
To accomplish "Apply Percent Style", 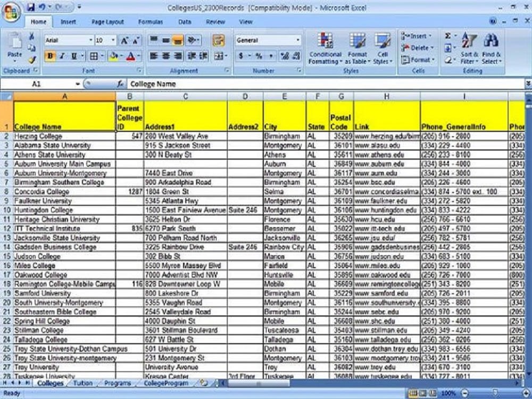I will click(259, 56).
